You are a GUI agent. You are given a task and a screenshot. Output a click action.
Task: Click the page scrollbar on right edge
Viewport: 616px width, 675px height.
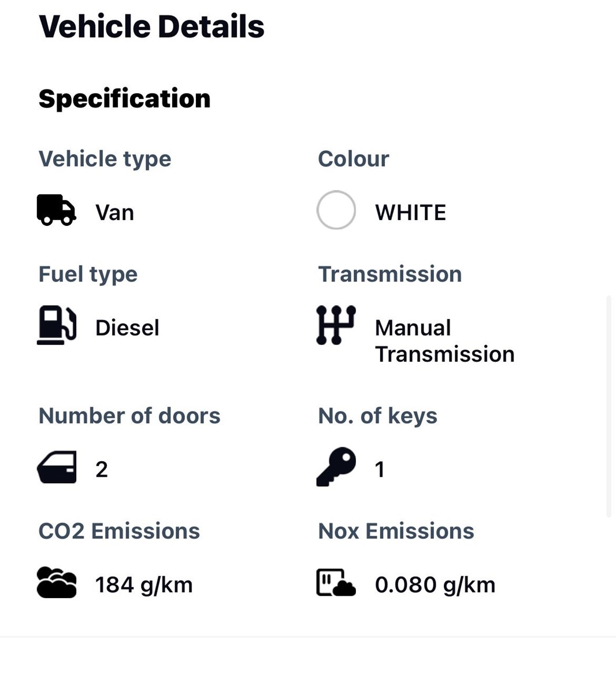coord(608,406)
